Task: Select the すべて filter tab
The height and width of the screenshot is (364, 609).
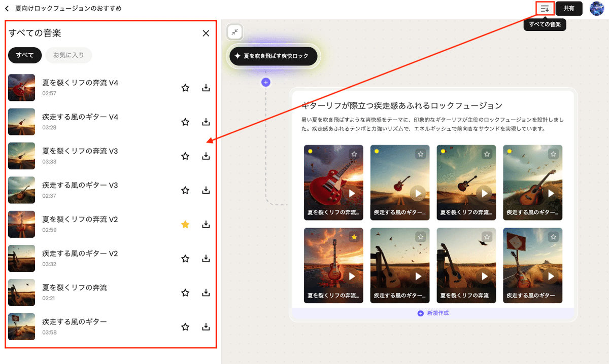Action: pos(25,55)
